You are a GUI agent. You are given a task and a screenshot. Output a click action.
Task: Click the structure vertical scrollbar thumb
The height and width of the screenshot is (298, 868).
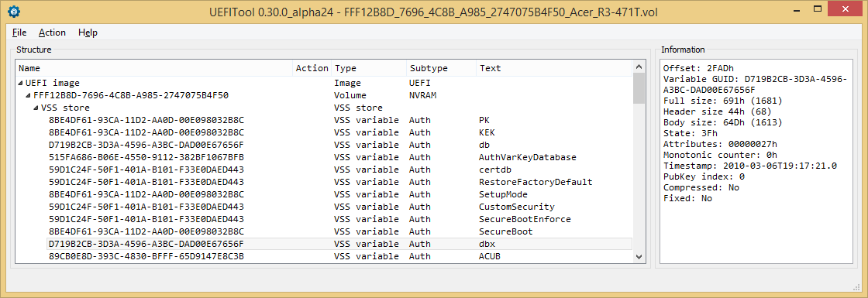tap(639, 88)
